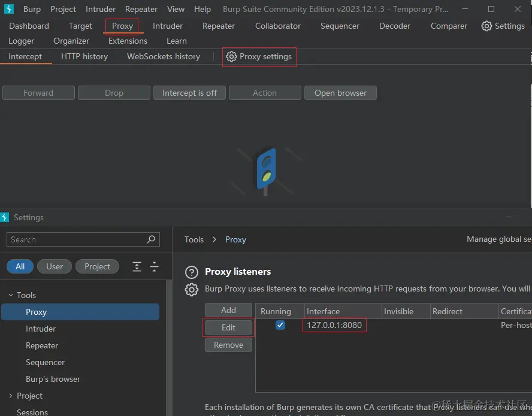The width and height of the screenshot is (532, 416).
Task: Switch to the Target tab
Action: pos(80,26)
